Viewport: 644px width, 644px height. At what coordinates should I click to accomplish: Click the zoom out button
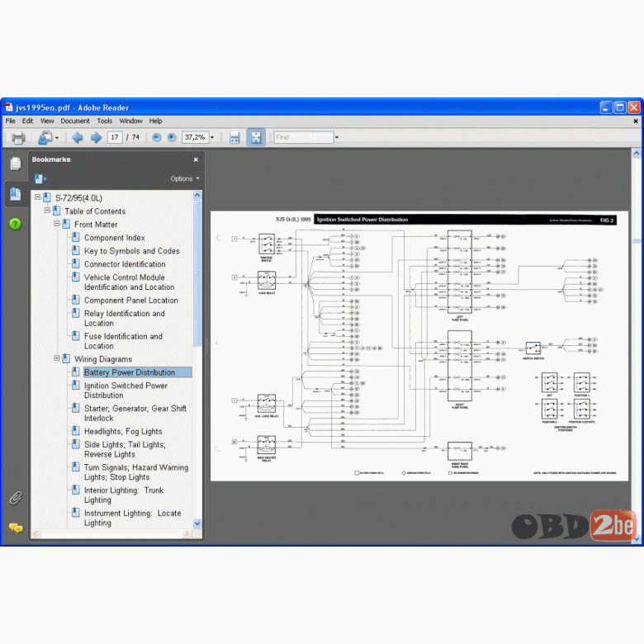(157, 137)
